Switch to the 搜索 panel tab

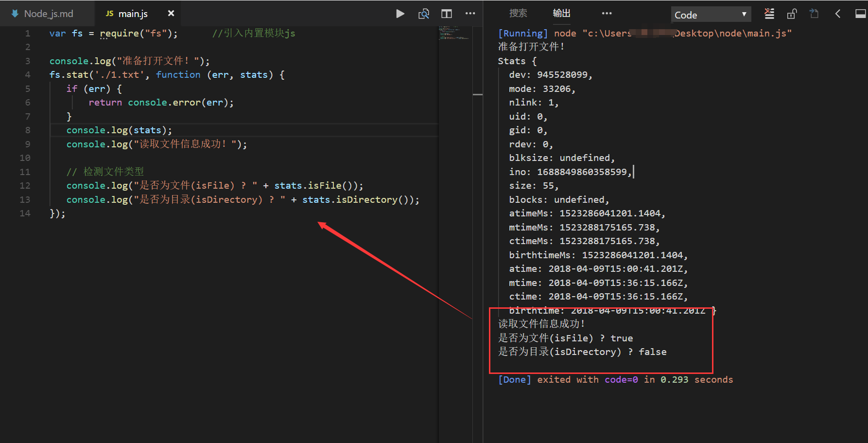518,13
